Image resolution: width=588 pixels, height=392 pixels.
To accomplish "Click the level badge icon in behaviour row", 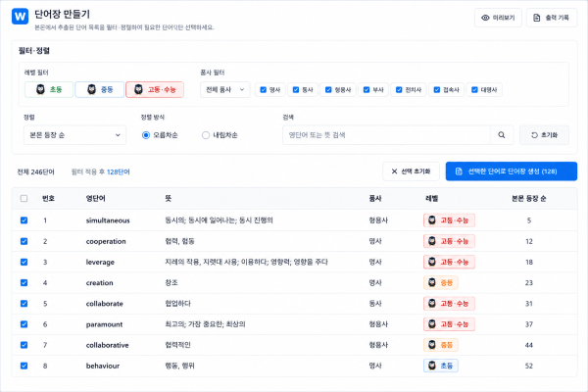I will [432, 366].
